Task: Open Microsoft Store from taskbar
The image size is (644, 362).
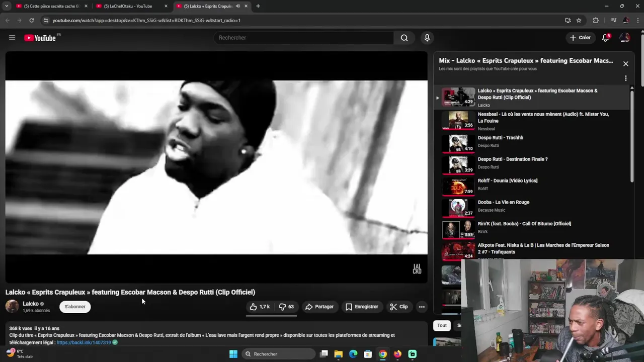Action: tap(368, 354)
